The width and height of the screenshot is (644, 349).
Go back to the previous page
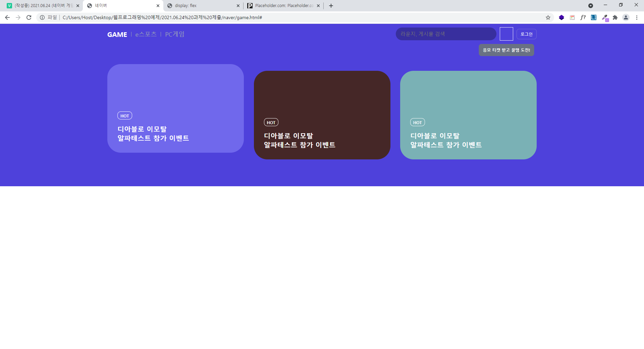pos(7,17)
